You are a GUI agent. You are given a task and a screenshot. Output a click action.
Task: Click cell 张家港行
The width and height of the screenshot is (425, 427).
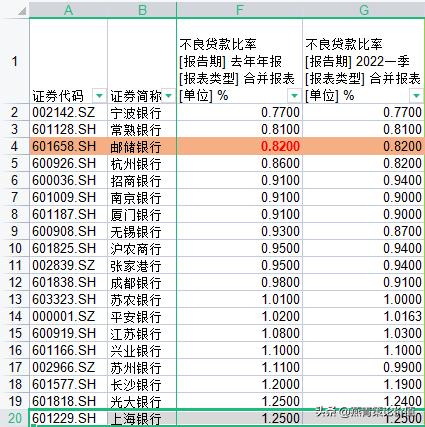click(142, 265)
